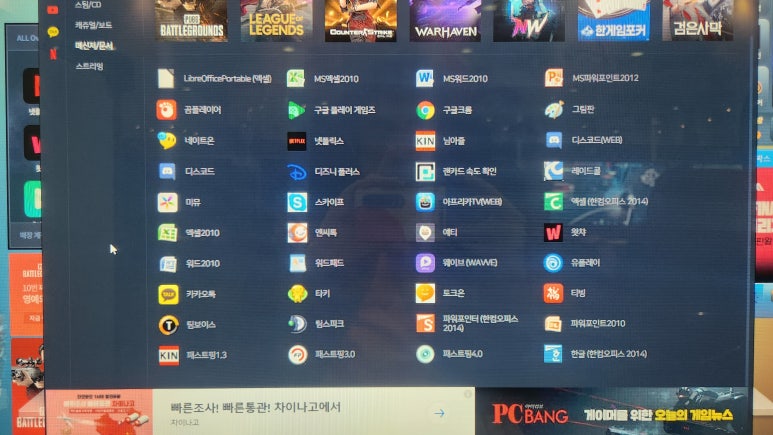Open 한글 (한컴오피스 2014) icon
773x435 pixels.
pyautogui.click(x=553, y=354)
